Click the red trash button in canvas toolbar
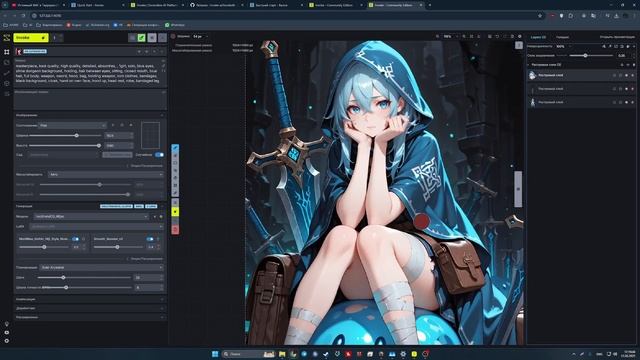The width and height of the screenshot is (640, 360). coord(175,230)
